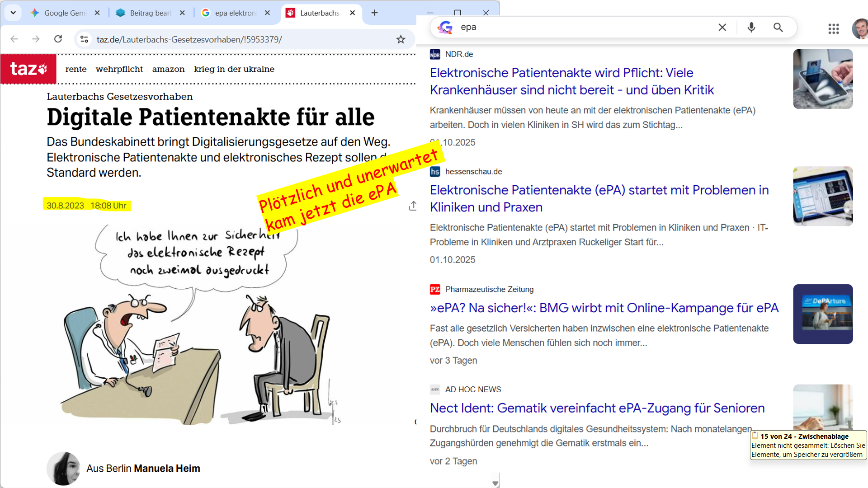This screenshot has height=488, width=868.
Task: Open the wehrpflicht topic link
Action: (x=119, y=69)
